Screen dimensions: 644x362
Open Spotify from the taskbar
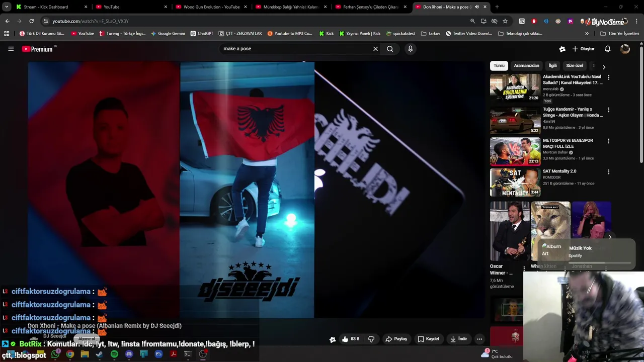tap(114, 354)
